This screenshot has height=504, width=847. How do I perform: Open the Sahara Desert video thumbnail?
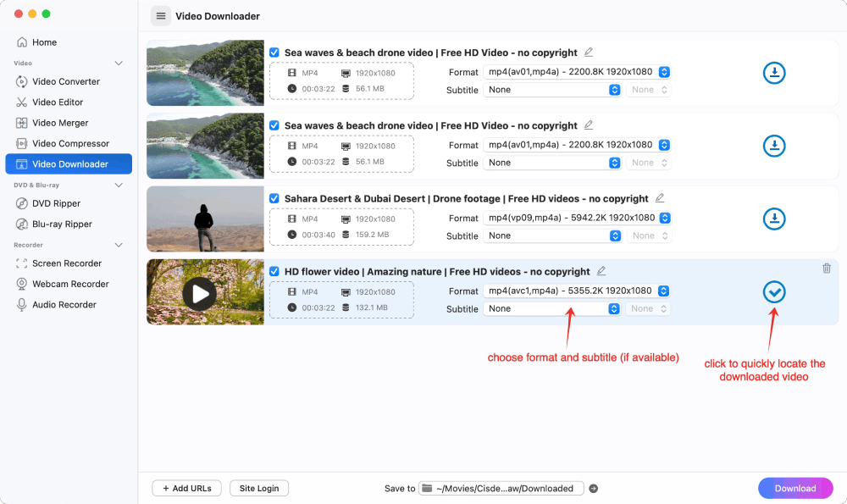click(205, 219)
